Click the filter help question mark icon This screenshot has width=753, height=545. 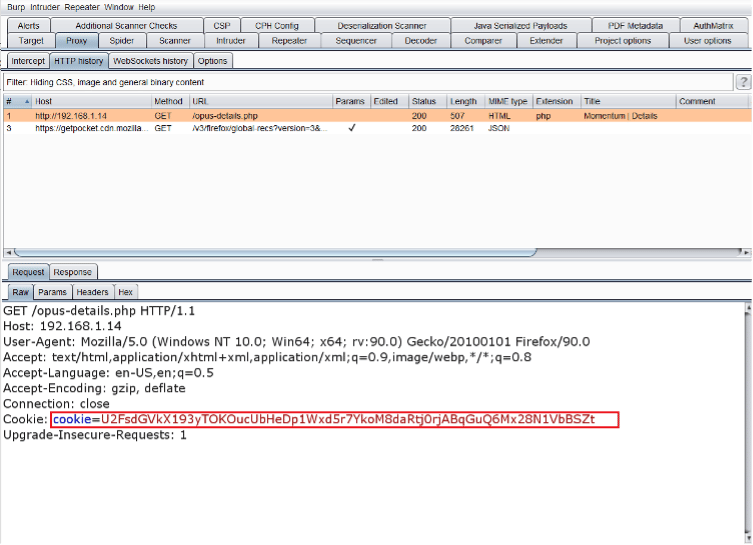pos(743,82)
